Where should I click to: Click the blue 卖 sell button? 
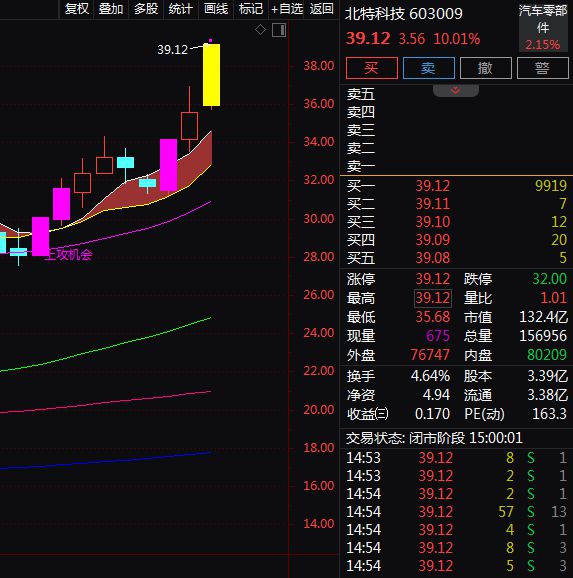(x=428, y=68)
